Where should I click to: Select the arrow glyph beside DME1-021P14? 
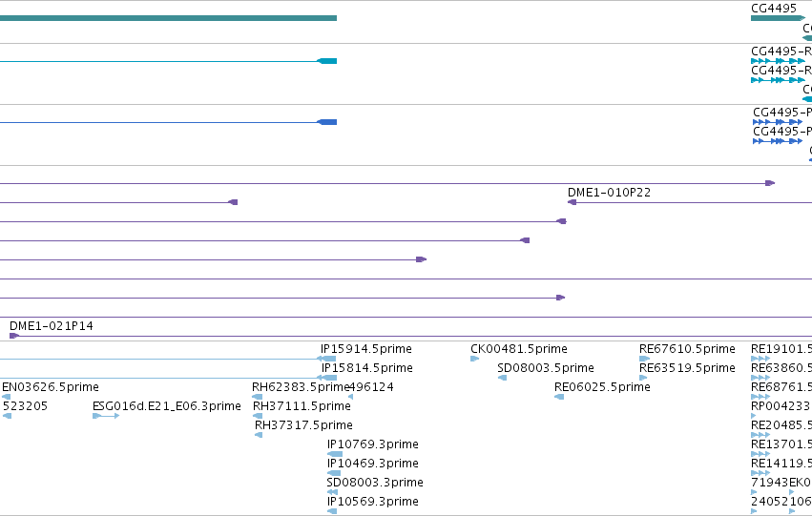[x=14, y=336]
